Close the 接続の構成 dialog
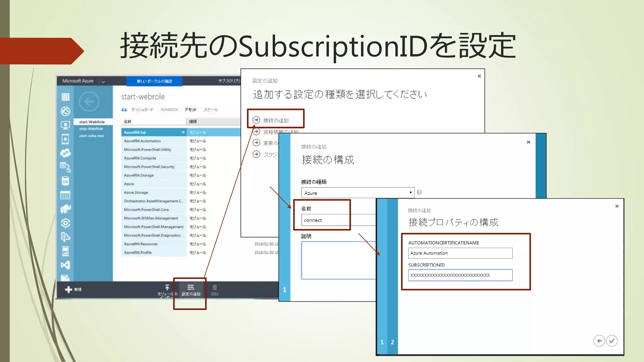The height and width of the screenshot is (362, 644). pyautogui.click(x=529, y=142)
